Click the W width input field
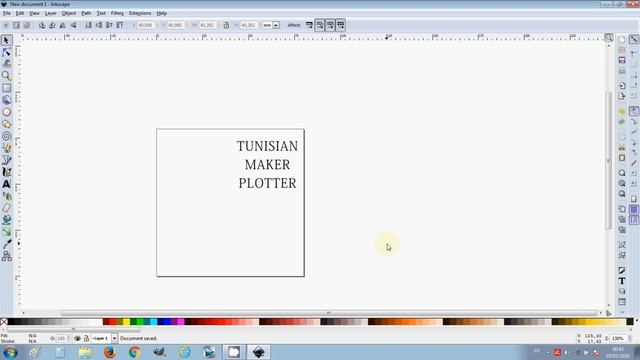The height and width of the screenshot is (360, 640). tap(207, 25)
